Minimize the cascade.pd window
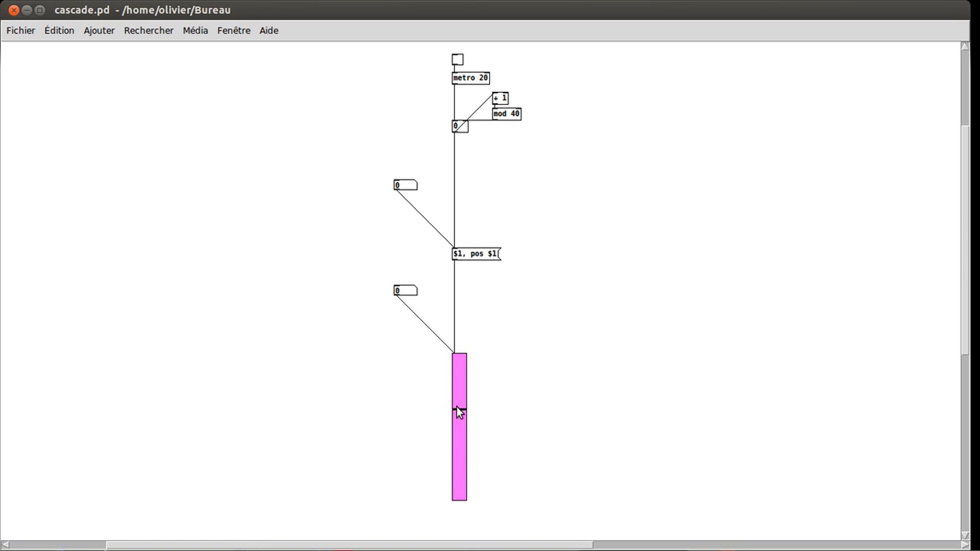The width and height of the screenshot is (980, 551). pos(27,10)
